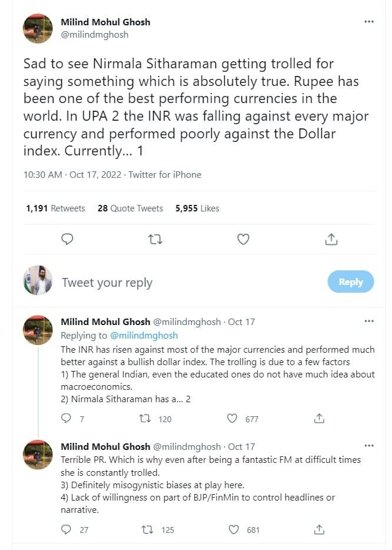The height and width of the screenshot is (550, 392).
Task: Open more options on the main tweet
Action: [369, 21]
